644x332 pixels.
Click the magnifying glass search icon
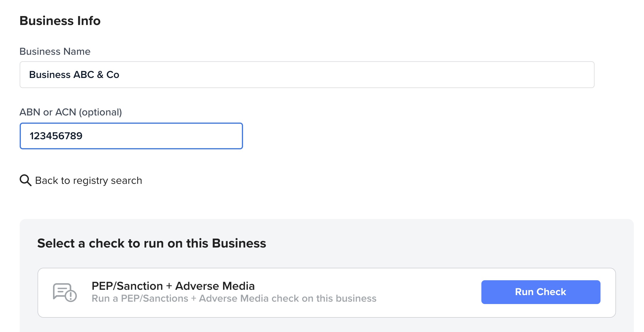tap(25, 180)
